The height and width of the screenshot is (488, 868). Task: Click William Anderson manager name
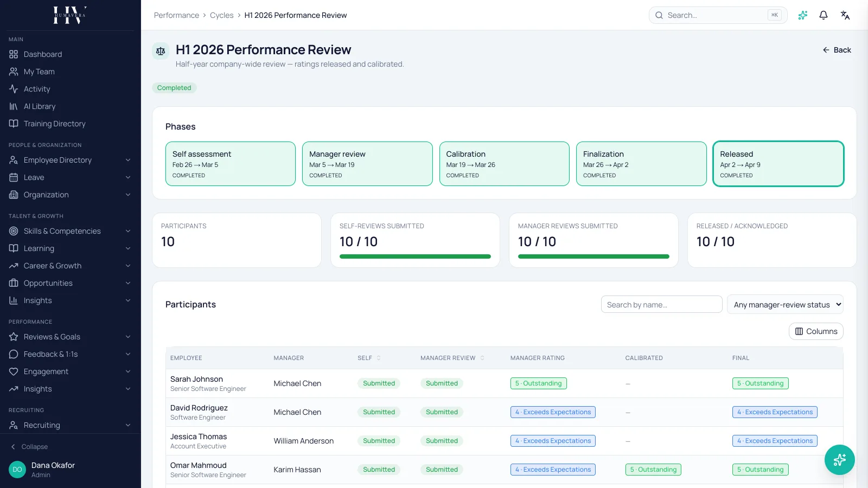coord(304,441)
